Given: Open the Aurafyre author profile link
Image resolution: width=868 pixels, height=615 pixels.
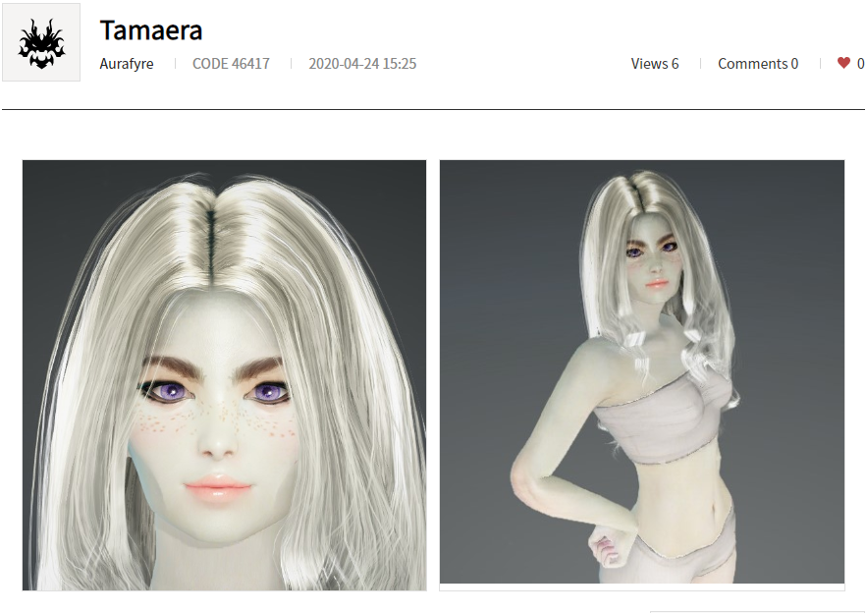Looking at the screenshot, I should pos(127,64).
